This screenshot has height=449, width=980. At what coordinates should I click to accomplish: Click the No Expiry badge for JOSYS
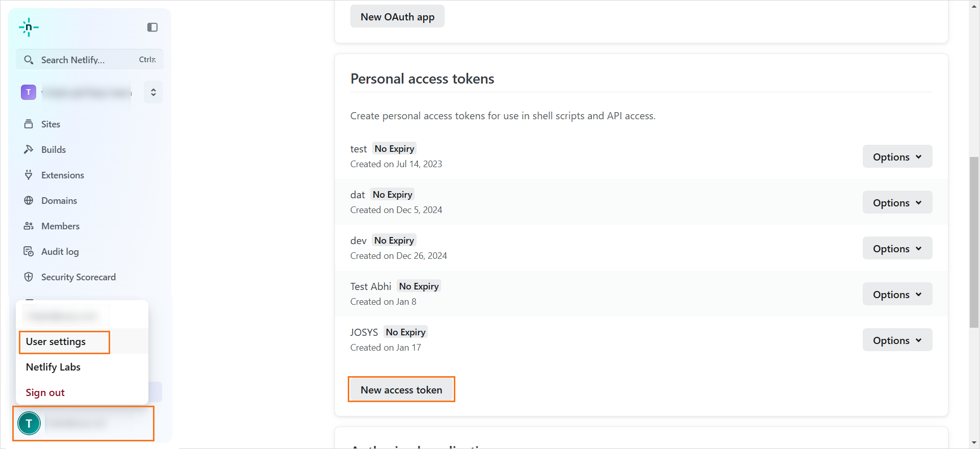[x=405, y=332]
